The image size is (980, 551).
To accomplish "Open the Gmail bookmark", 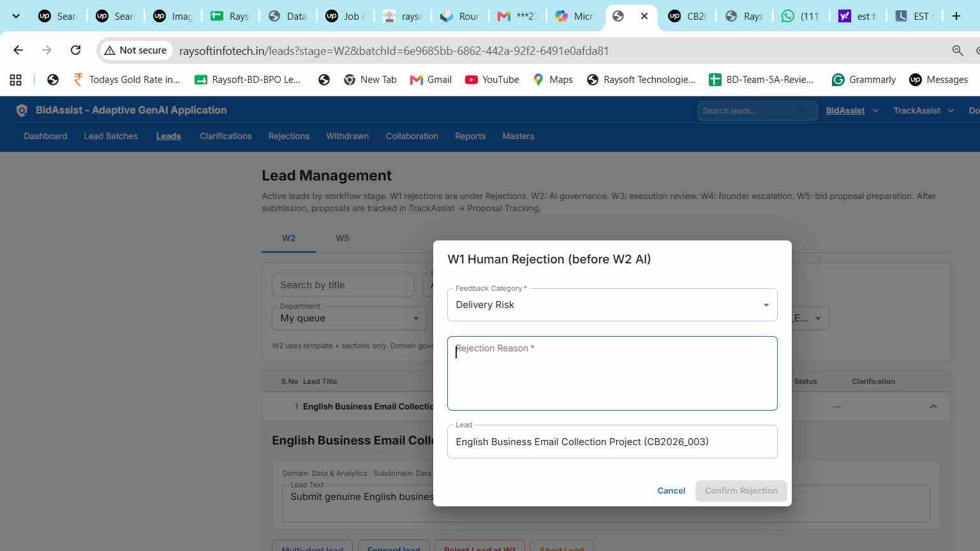I will point(431,80).
